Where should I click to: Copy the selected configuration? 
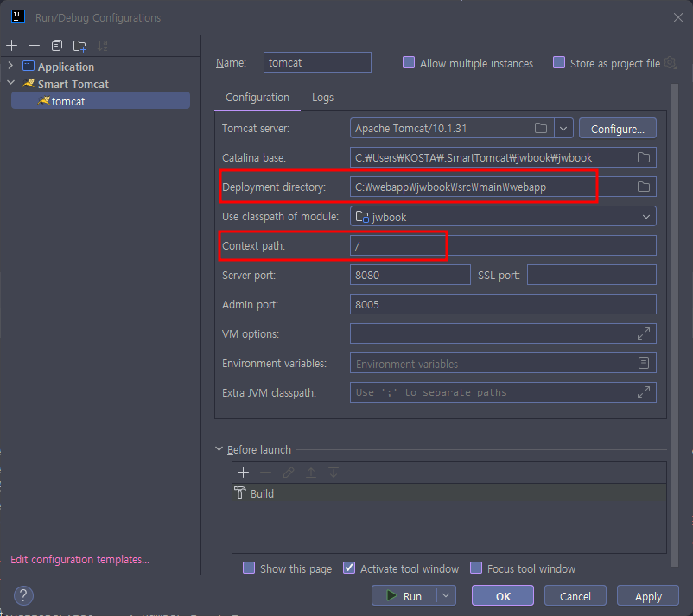56,46
